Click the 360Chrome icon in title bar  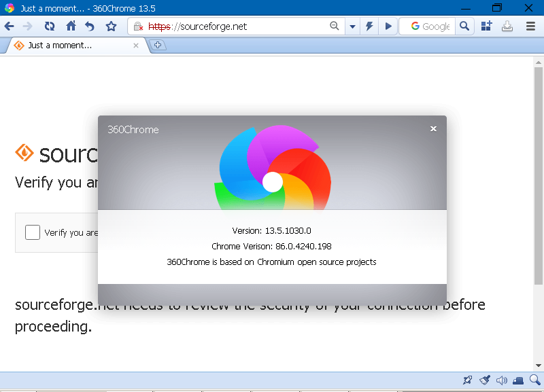(10, 8)
